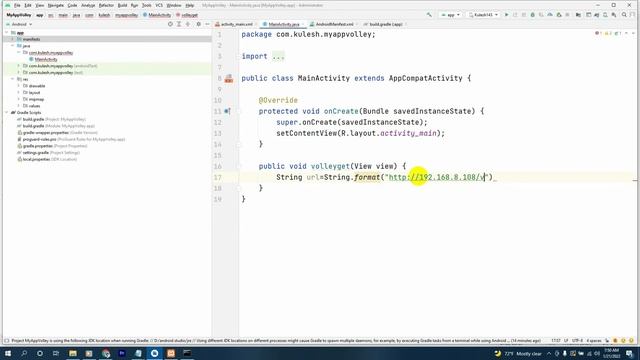Collapse the res folder node
This screenshot has width=640, height=360.
click(13, 79)
